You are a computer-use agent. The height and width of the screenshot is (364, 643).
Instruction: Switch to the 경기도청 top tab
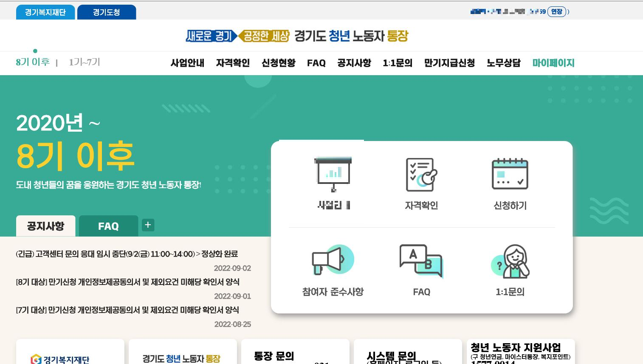pyautogui.click(x=107, y=12)
